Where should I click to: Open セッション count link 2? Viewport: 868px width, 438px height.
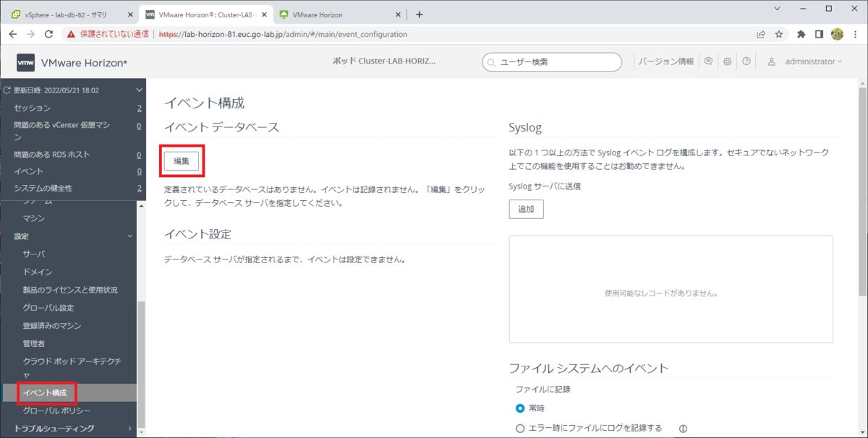coord(140,108)
